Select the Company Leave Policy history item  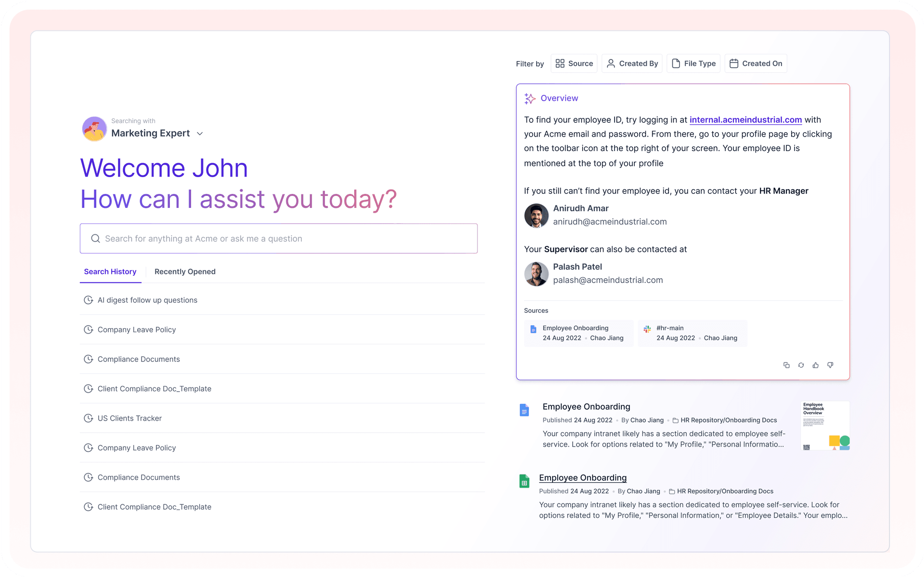(137, 329)
